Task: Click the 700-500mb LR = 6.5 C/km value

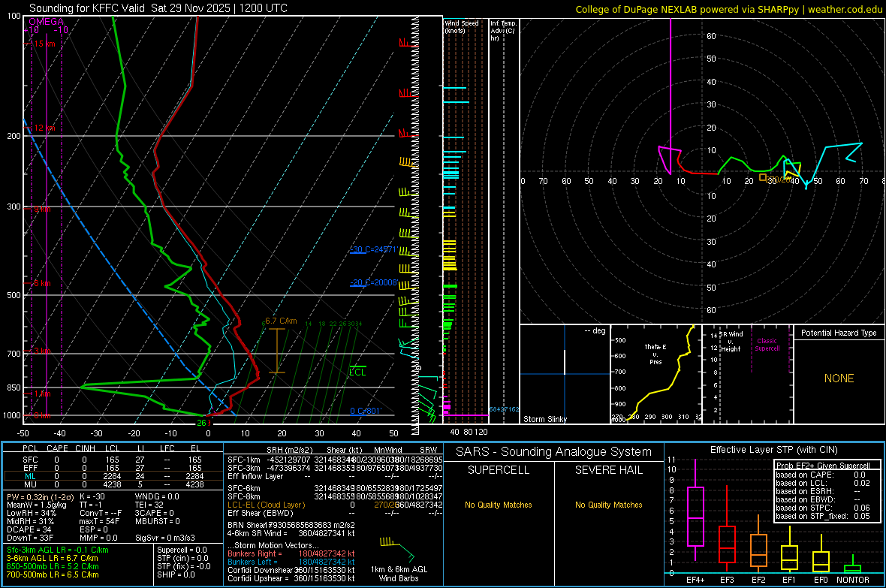Action: point(53,575)
